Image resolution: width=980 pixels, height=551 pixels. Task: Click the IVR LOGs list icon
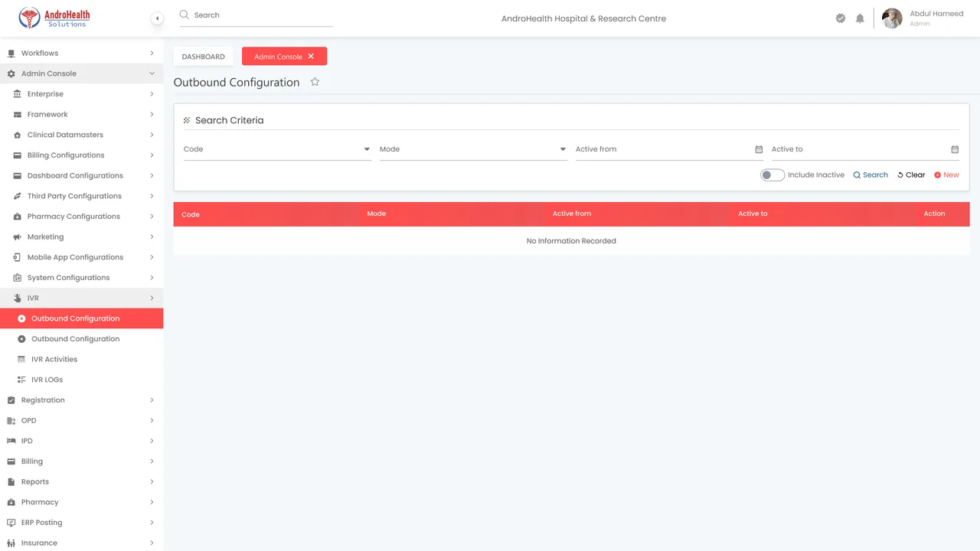pos(21,380)
